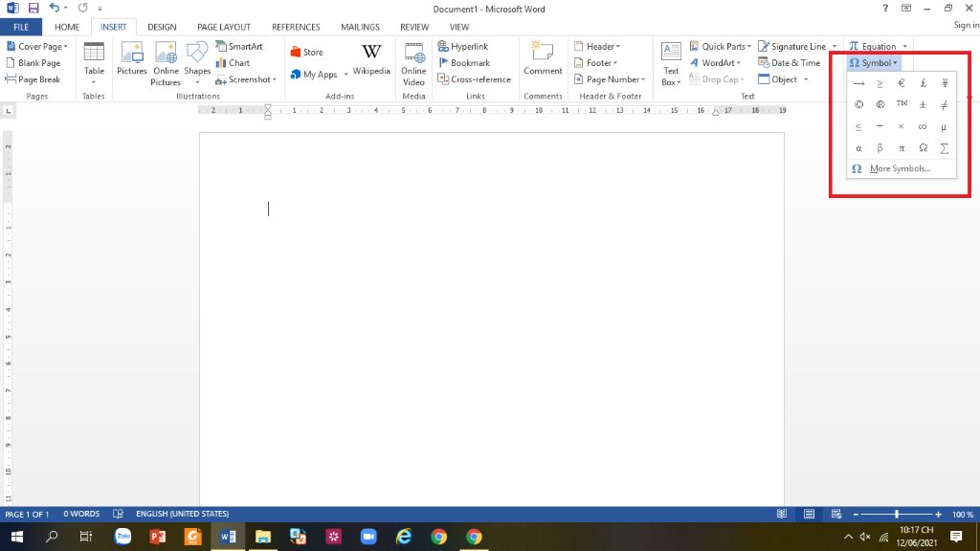
Task: Insert the summation sigma symbol
Action: point(945,148)
